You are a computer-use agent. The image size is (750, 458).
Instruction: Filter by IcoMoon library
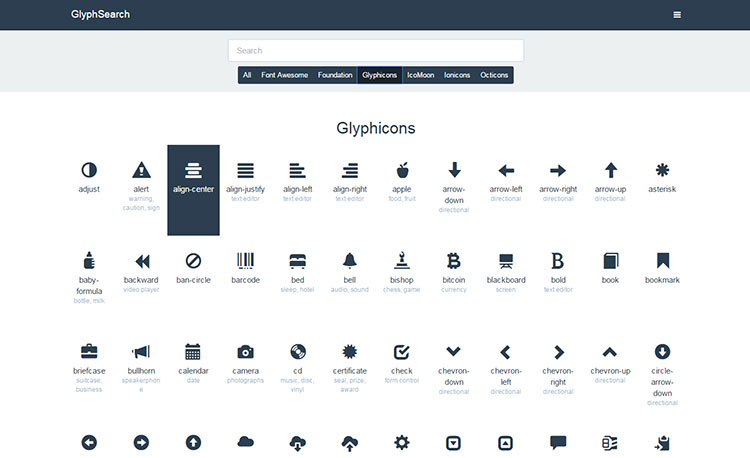tap(420, 75)
